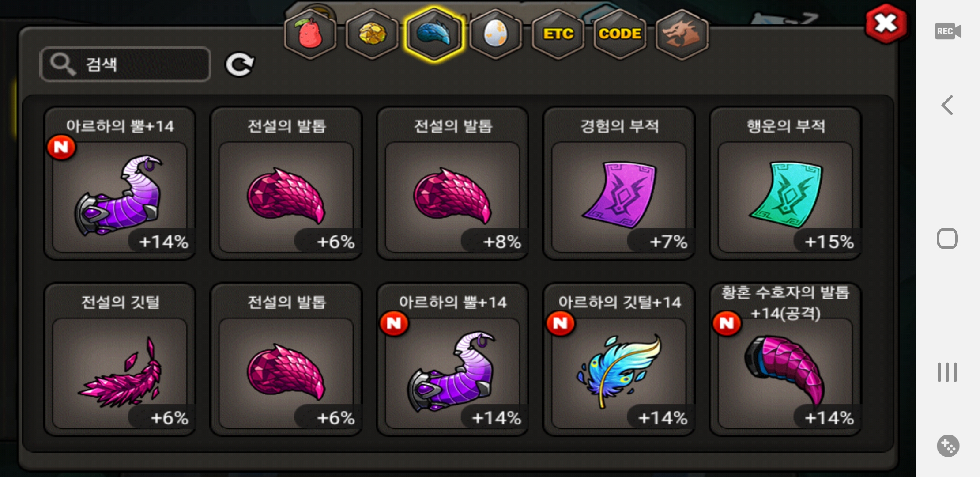Open the spotted egg category tab
Screen dimensions: 980x477
(x=496, y=34)
